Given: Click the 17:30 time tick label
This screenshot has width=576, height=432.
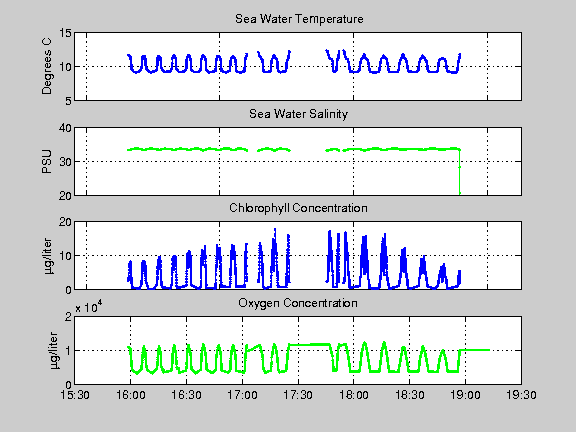Looking at the screenshot, I should 298,395.
